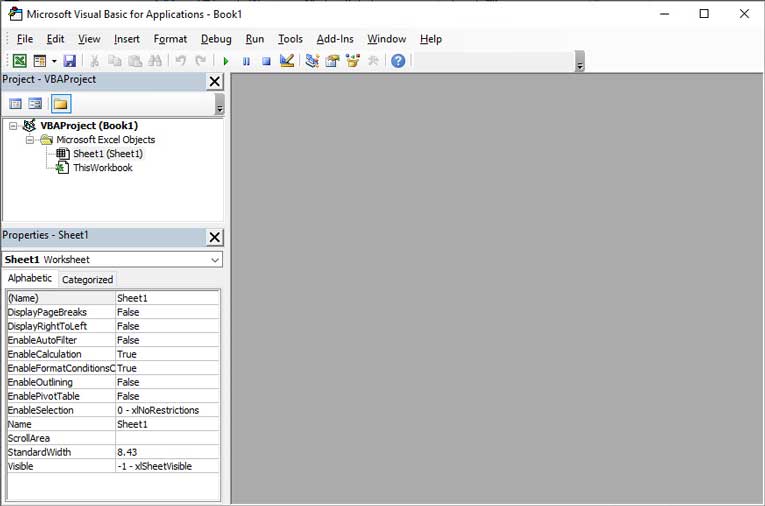Open the blue Help question mark icon
This screenshot has height=506, width=765.
tap(398, 61)
